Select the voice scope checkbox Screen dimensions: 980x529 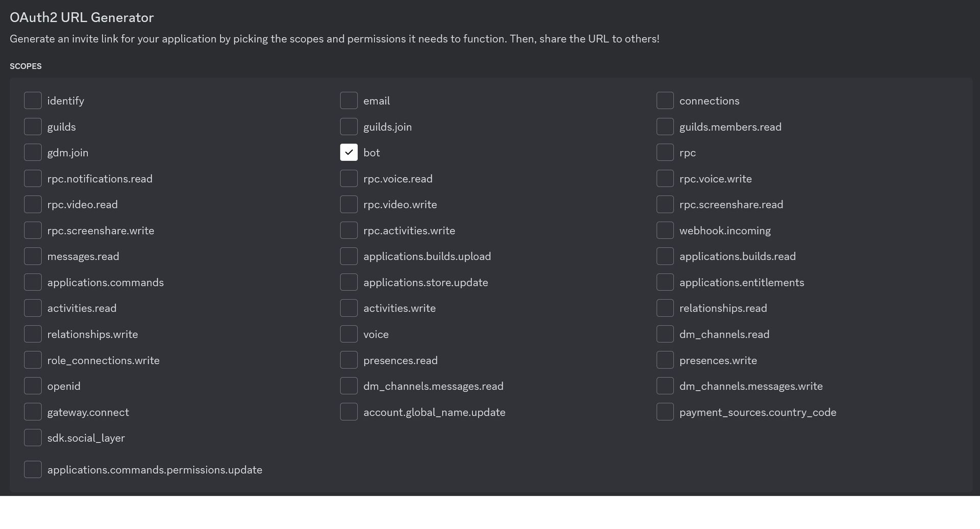pyautogui.click(x=349, y=334)
